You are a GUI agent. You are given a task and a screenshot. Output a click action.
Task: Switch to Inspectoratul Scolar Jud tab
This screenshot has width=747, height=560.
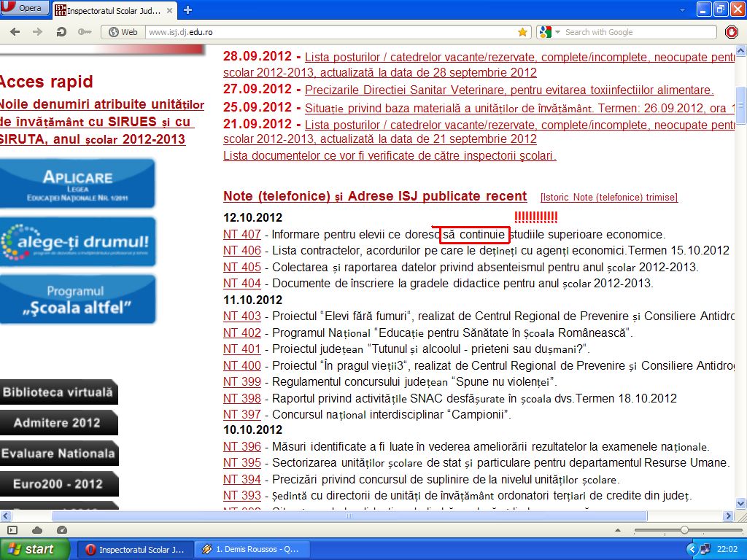117,10
